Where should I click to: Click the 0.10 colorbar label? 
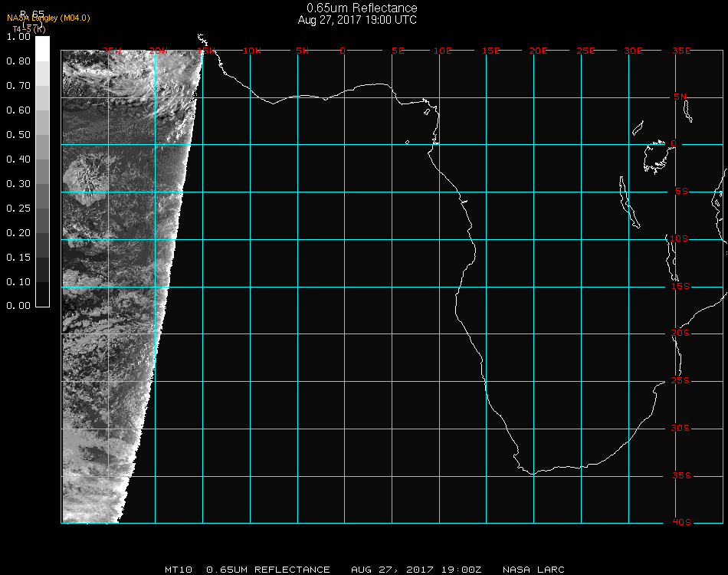[x=18, y=282]
